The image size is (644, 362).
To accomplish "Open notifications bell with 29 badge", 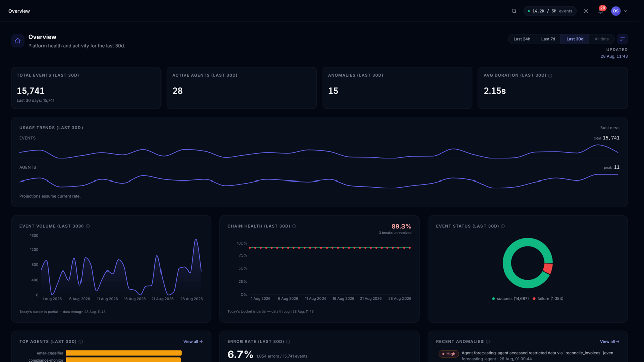I will coord(600,11).
